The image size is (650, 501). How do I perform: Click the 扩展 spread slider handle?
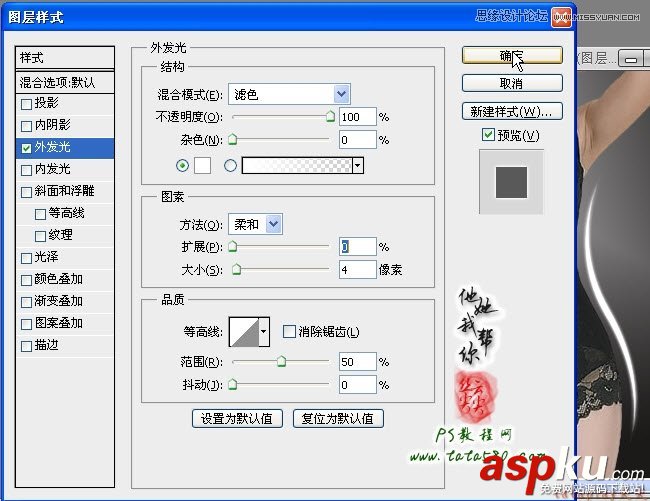233,247
